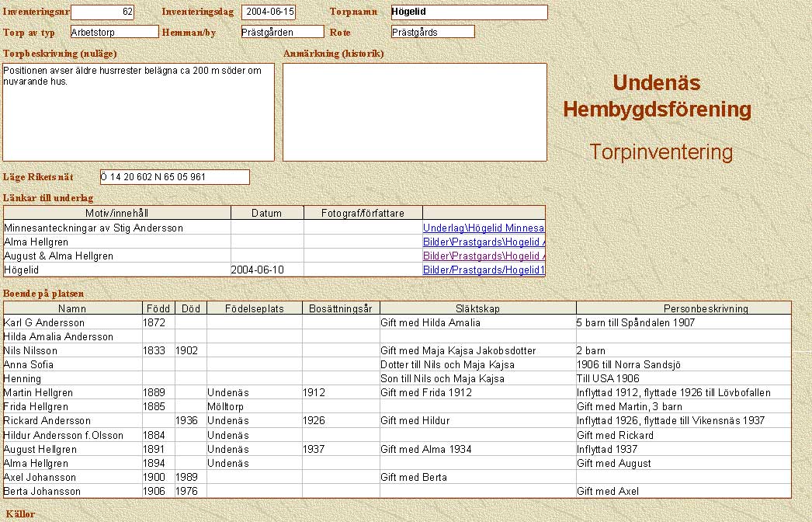Click the Fotograf/författare column header
The height and width of the screenshot is (522, 812).
[x=363, y=213]
